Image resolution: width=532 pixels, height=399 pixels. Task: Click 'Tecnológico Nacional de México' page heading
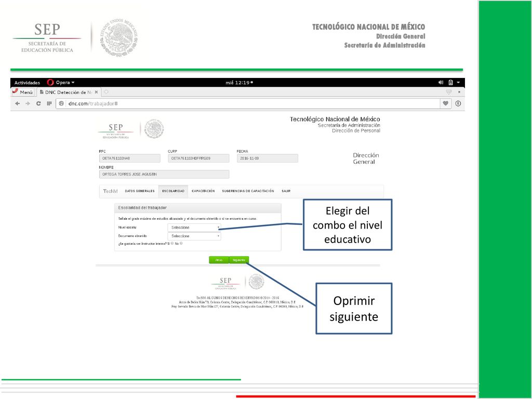[335, 119]
